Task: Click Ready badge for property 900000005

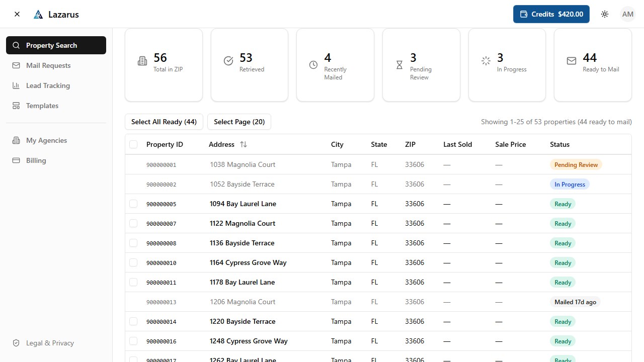Action: (x=562, y=204)
